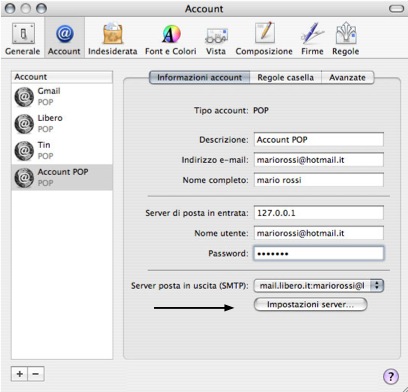Select the Account toolbar icon
This screenshot has height=392, width=408.
64,39
